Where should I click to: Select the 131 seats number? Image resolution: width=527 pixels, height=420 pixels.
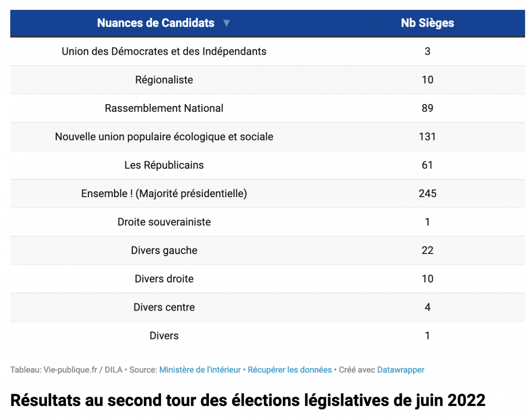pos(427,137)
